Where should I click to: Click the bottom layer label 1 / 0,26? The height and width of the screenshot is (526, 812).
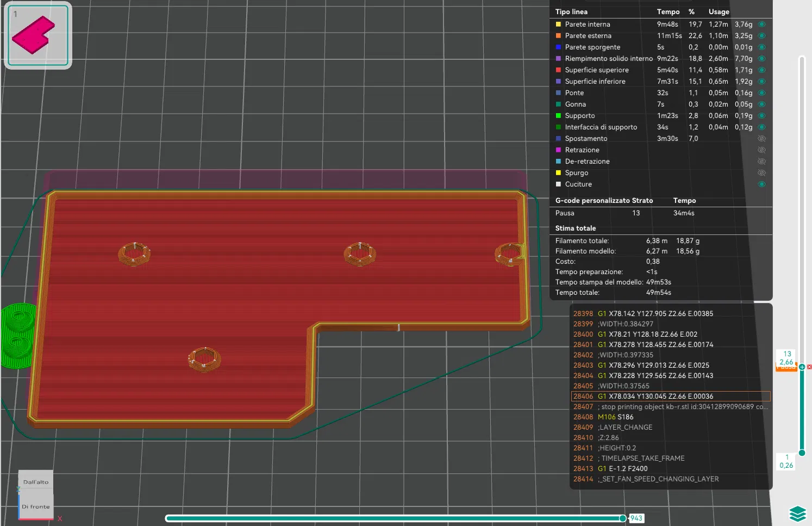coord(786,461)
